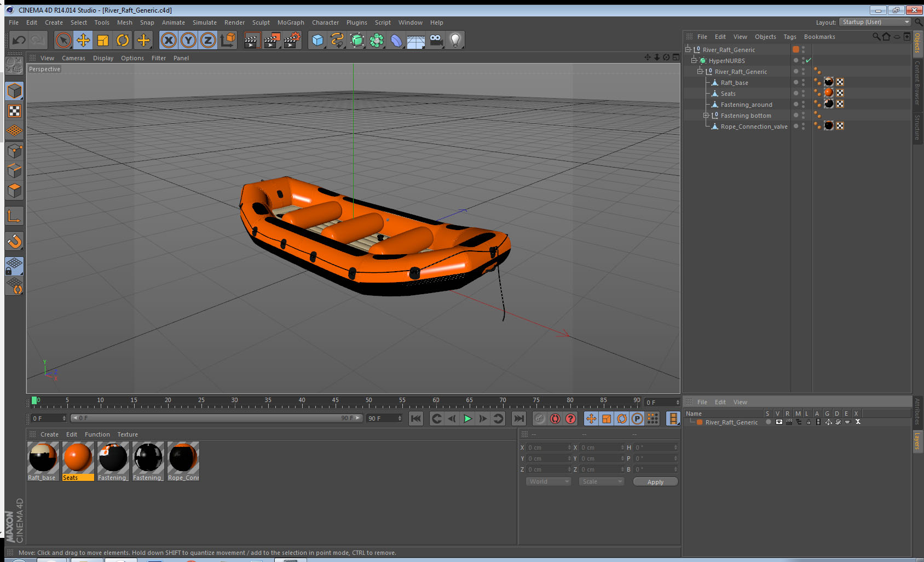924x562 pixels.
Task: Add a Light object
Action: point(455,40)
